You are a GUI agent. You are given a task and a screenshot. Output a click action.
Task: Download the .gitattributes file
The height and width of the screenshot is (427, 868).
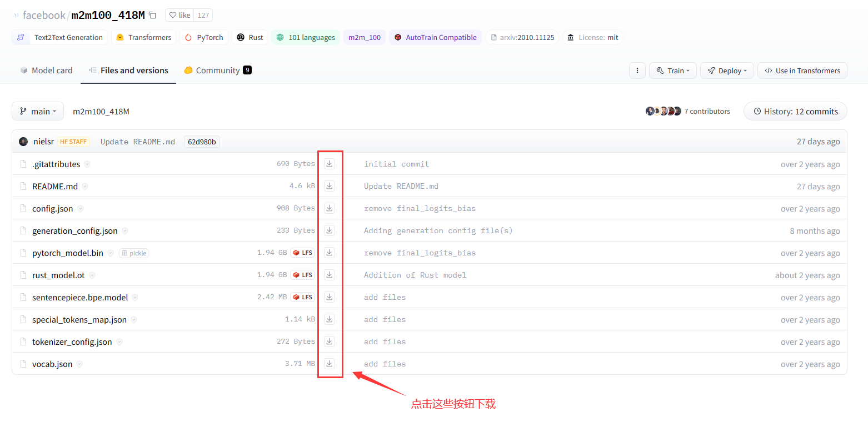tap(330, 164)
